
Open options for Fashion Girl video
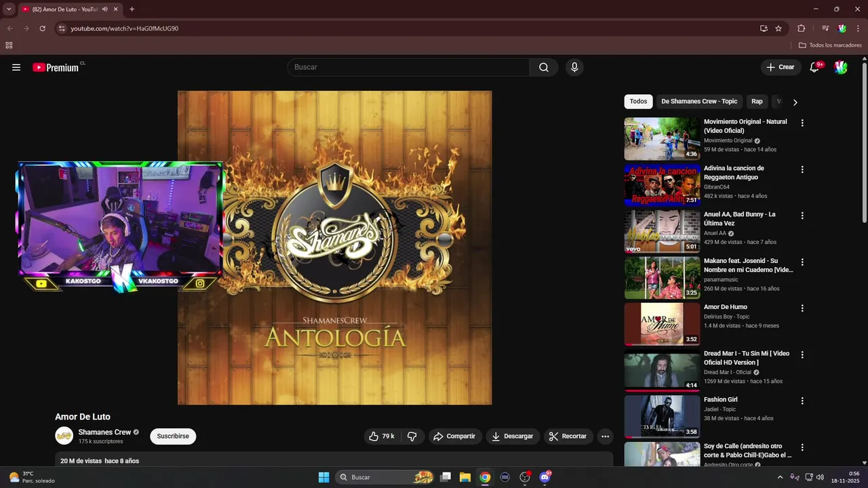[802, 401]
